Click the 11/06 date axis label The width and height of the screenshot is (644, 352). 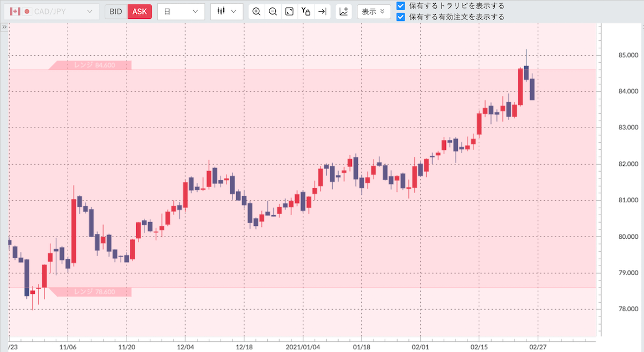pos(68,347)
